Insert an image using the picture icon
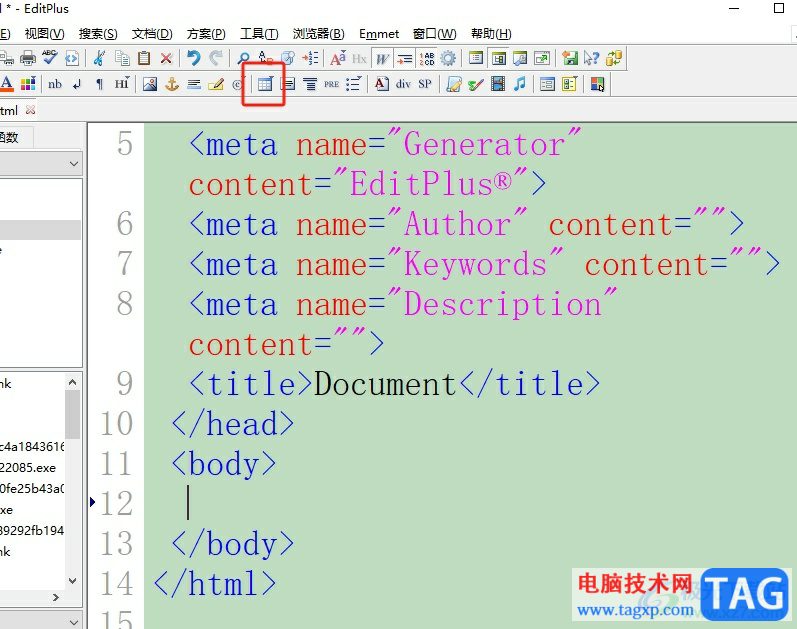797x629 pixels. pyautogui.click(x=150, y=84)
